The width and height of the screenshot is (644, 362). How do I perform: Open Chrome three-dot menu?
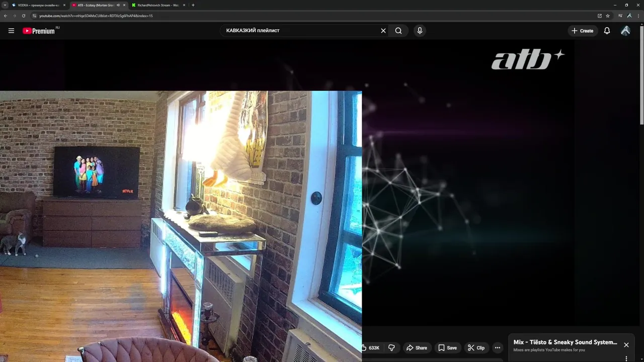click(638, 16)
